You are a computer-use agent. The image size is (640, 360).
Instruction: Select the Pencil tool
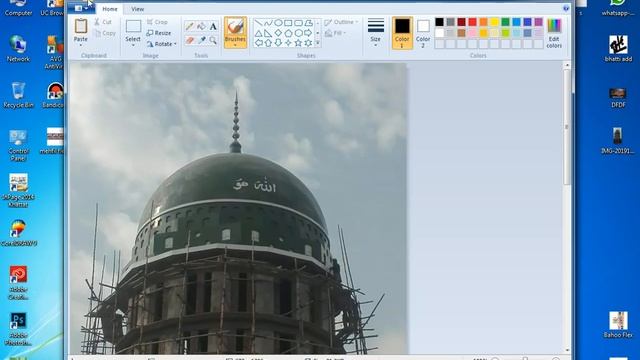(189, 27)
